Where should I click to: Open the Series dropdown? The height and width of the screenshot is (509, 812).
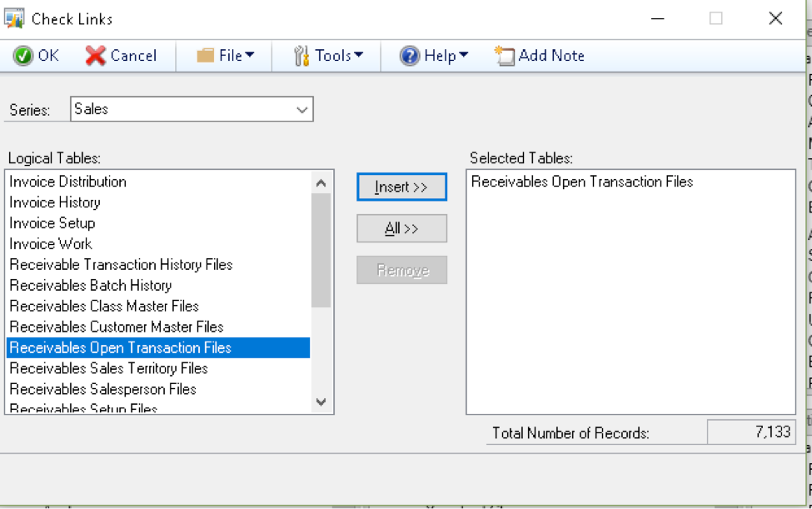[301, 109]
